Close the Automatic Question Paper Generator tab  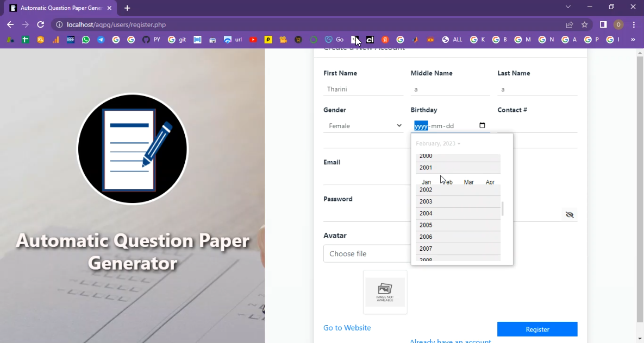click(109, 8)
